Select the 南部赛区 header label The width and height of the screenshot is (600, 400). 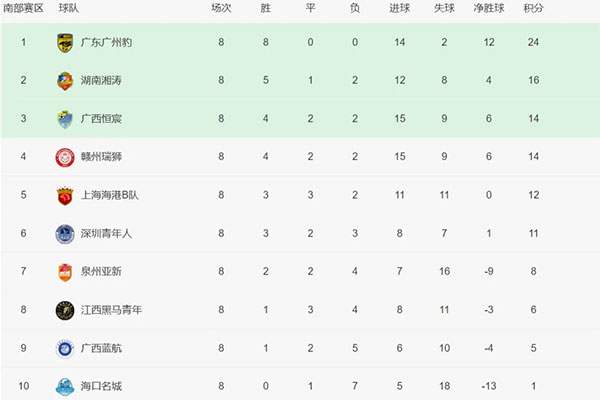(24, 9)
